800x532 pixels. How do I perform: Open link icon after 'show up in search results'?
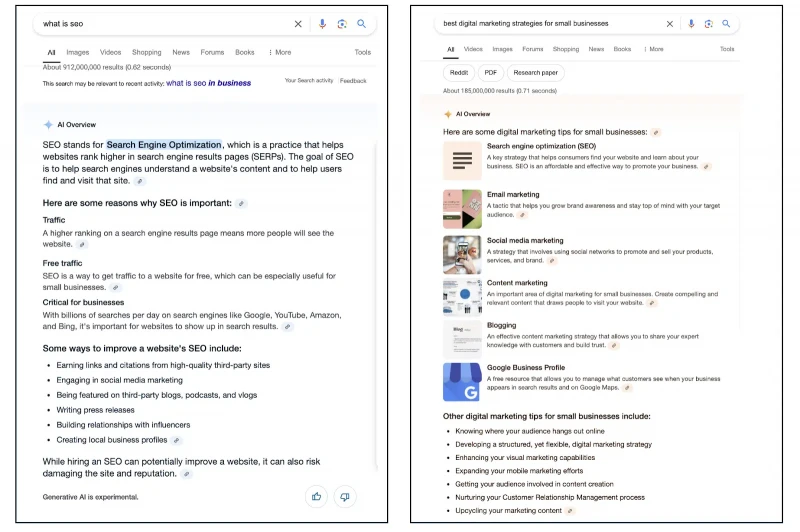287,327
